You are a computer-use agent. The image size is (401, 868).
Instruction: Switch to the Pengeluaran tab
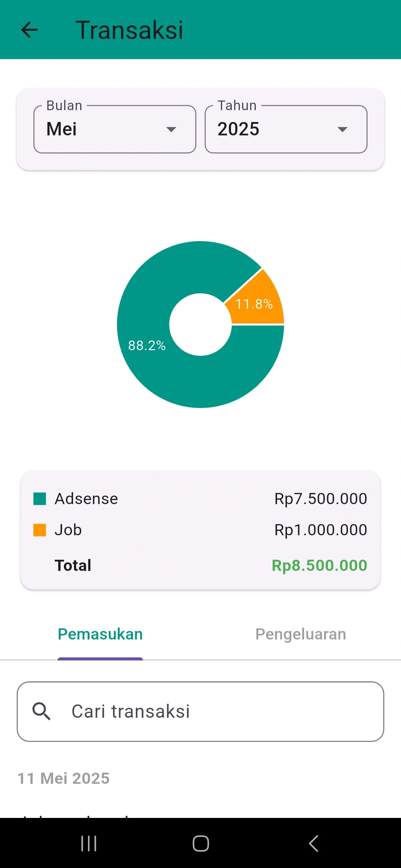click(x=301, y=634)
